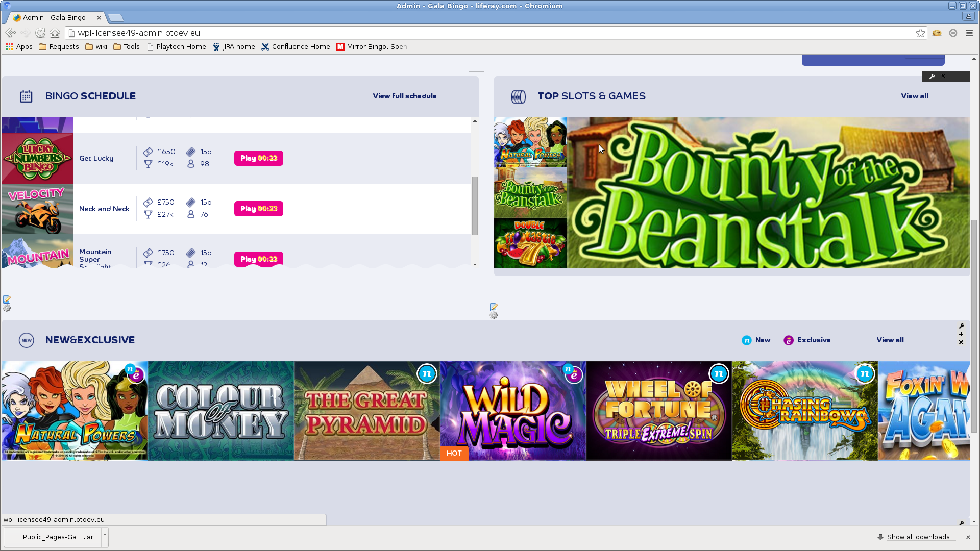The width and height of the screenshot is (980, 551).
Task: Open the Mirror Bingo bookmark
Action: [372, 46]
